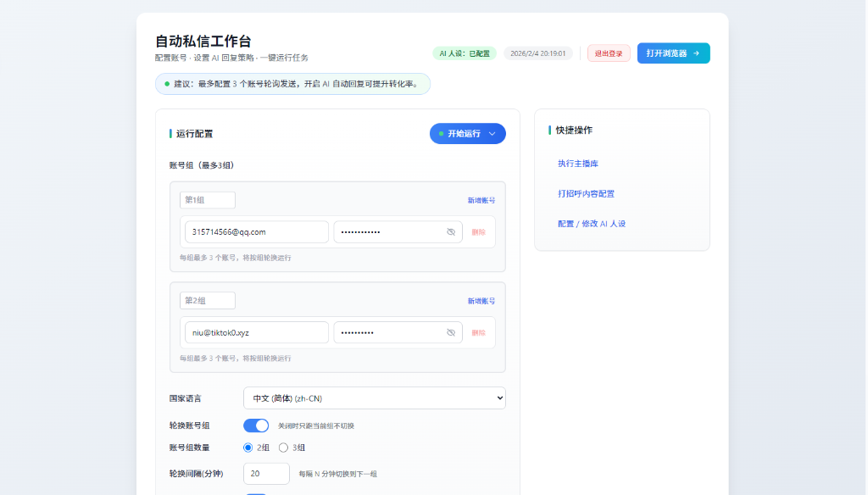This screenshot has width=868, height=495.
Task: Open the 国家语言 language dropdown
Action: [374, 398]
